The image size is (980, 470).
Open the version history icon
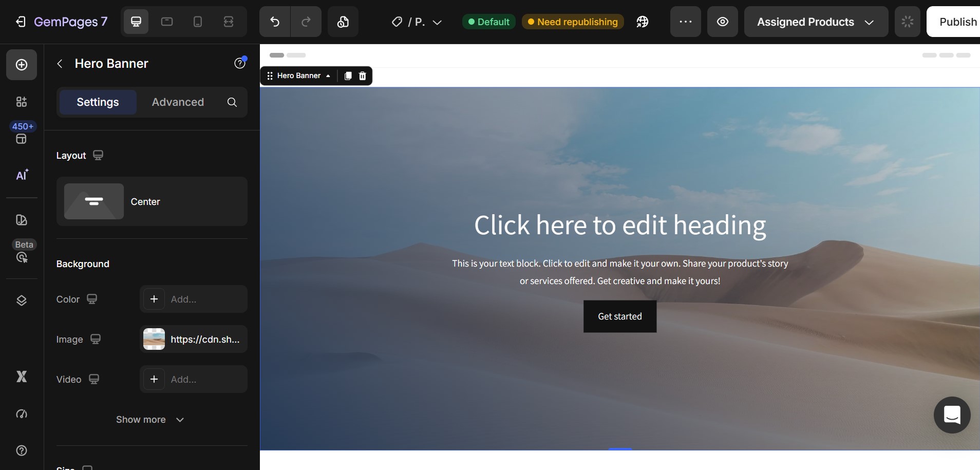[x=343, y=22]
